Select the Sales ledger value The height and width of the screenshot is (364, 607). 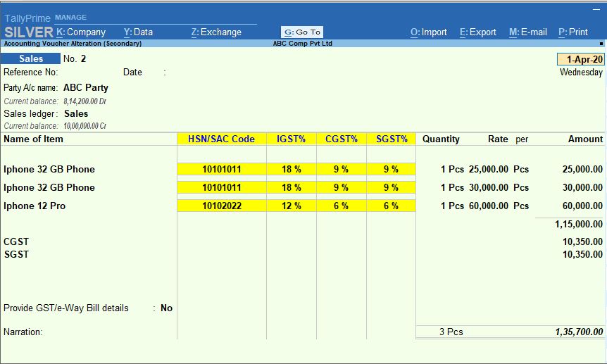tap(76, 114)
